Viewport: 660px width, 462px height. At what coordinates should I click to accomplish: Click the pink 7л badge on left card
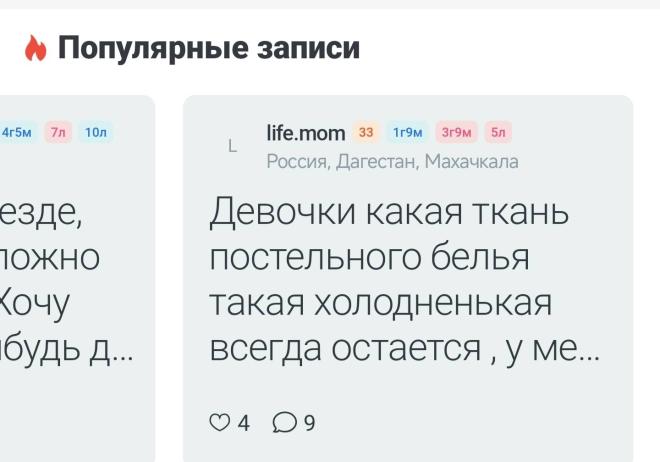58,133
